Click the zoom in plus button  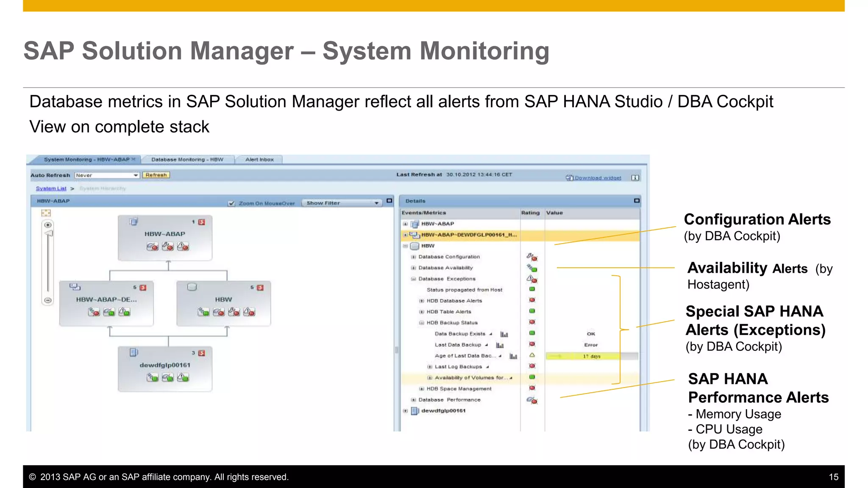tap(48, 225)
